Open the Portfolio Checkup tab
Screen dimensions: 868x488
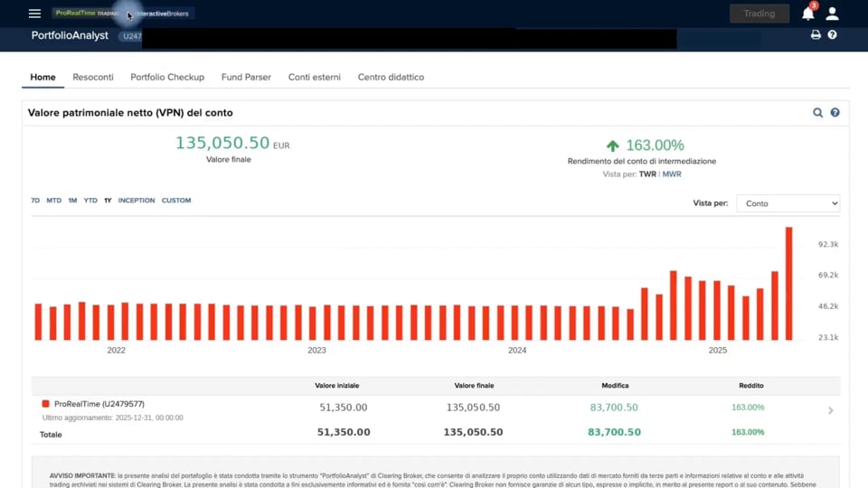(167, 78)
